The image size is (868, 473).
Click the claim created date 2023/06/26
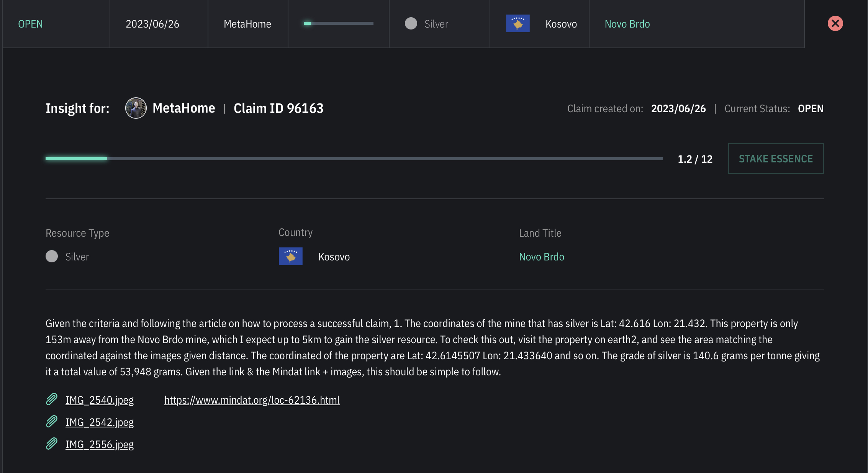(x=678, y=109)
